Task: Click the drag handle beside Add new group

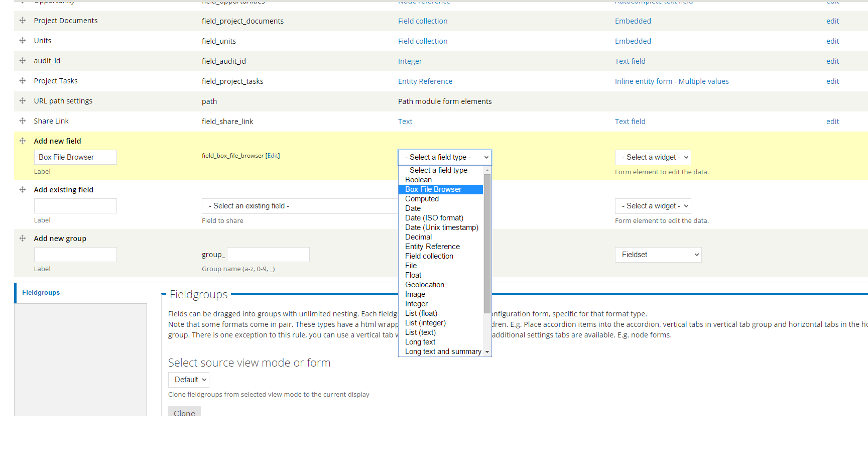Action: click(x=23, y=238)
